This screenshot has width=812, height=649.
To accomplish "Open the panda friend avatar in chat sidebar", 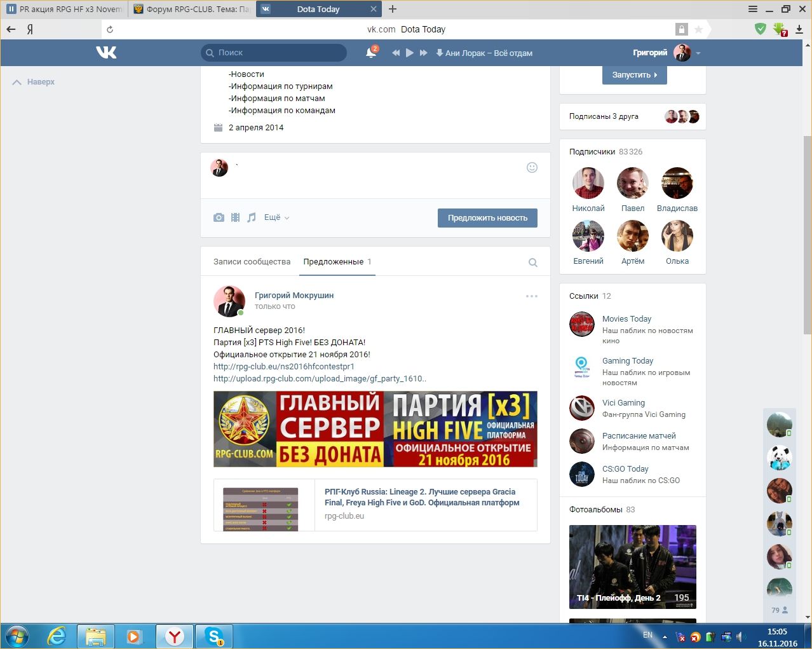I will (x=780, y=458).
